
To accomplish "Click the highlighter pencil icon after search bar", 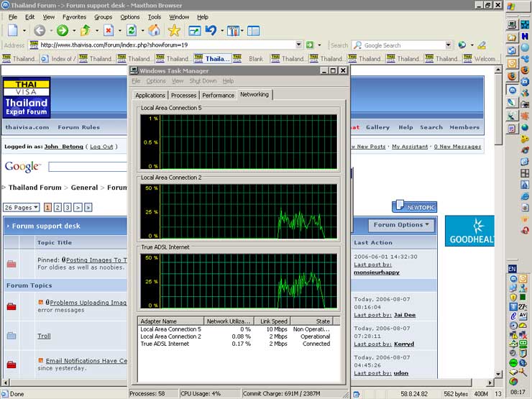I will (x=482, y=45).
